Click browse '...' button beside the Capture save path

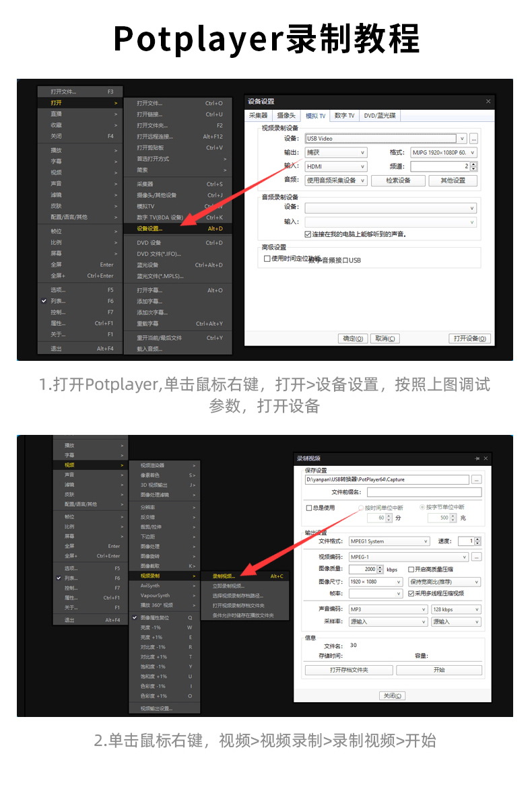[476, 479]
